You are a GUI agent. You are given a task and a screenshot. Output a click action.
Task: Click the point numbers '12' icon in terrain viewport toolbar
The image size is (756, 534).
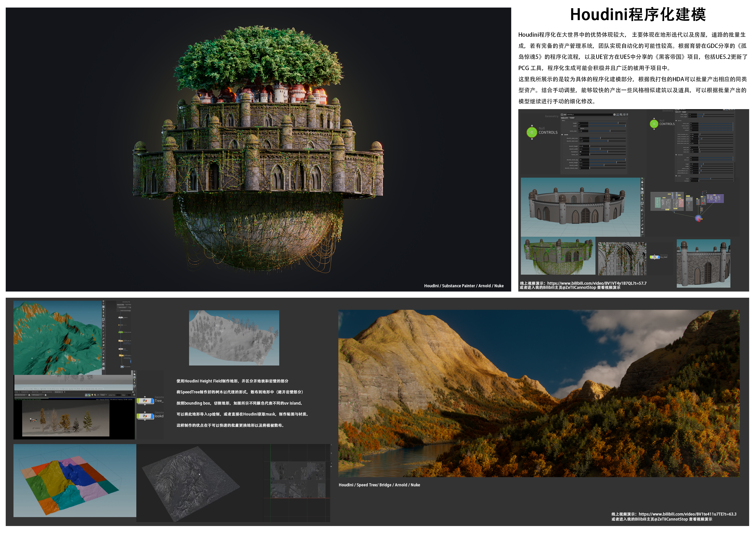tap(104, 338)
